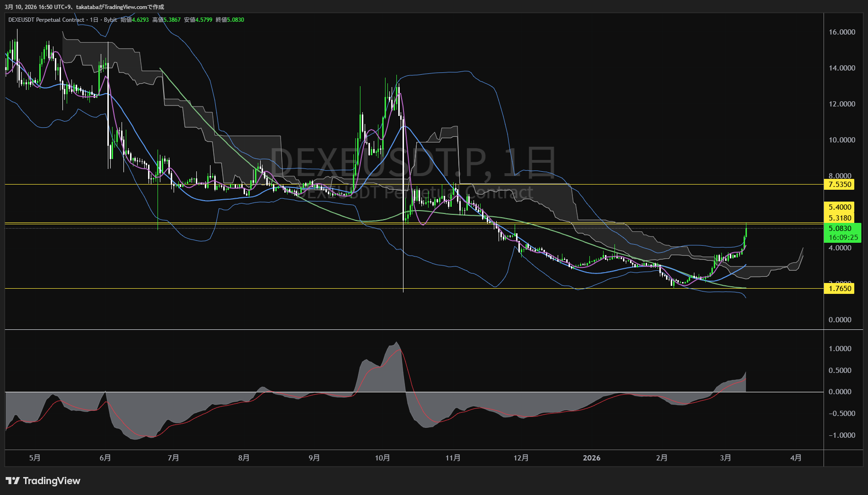Click the green current price 5.0830 label
The height and width of the screenshot is (495, 868).
(840, 228)
